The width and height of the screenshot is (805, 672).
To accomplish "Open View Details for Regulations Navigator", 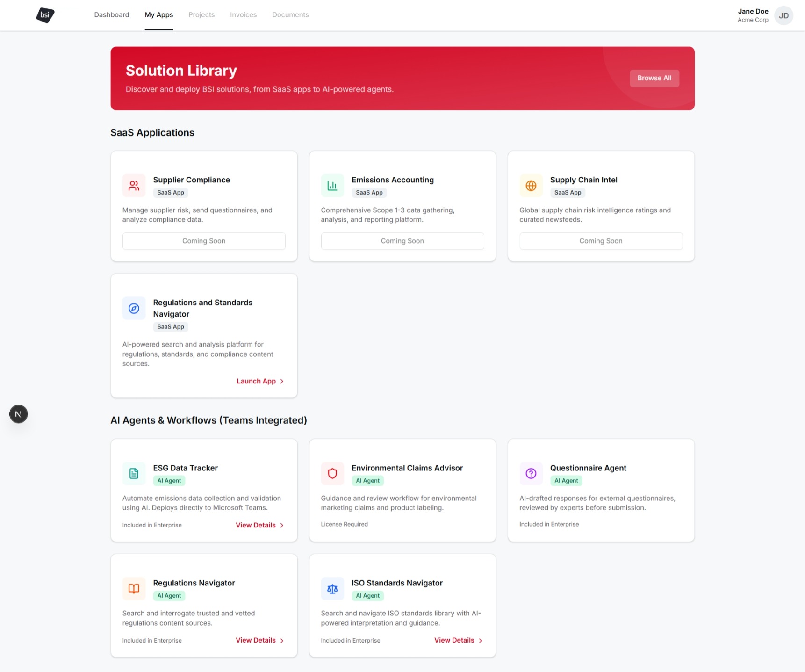I will tap(255, 640).
